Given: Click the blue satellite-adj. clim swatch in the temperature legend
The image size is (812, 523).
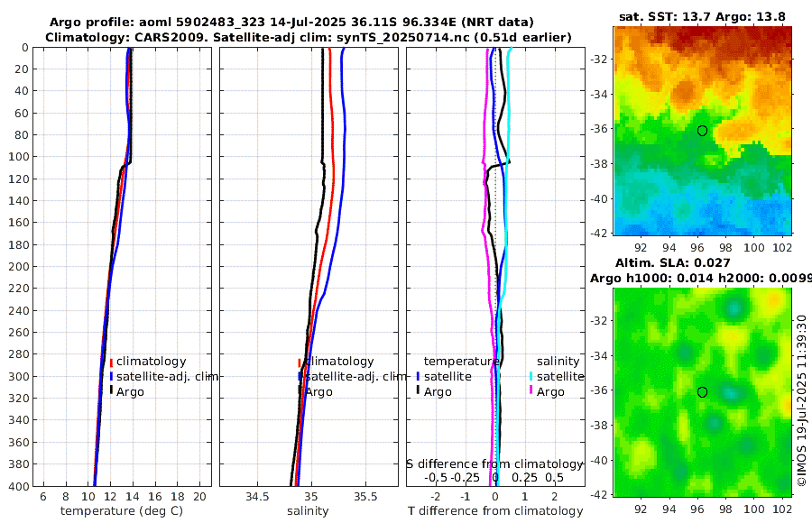Looking at the screenshot, I should click(111, 376).
